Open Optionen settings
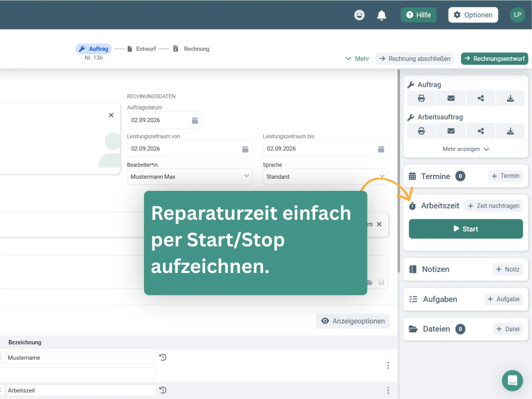 tap(473, 15)
